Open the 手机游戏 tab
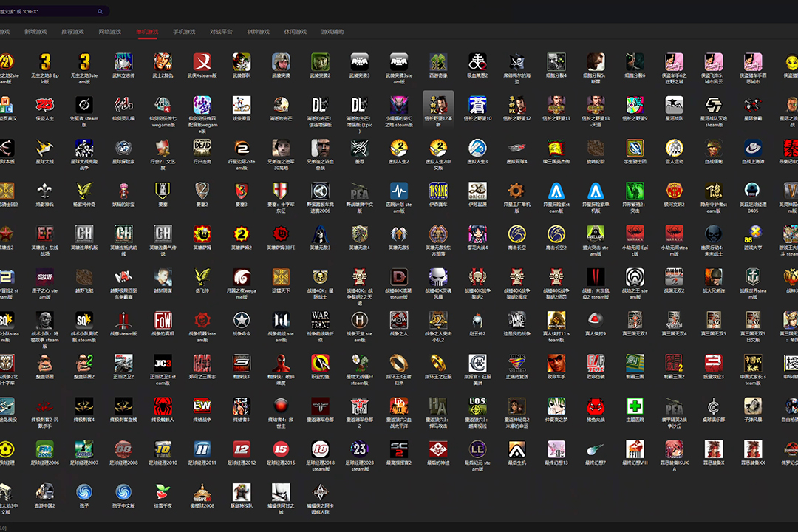Image resolution: width=798 pixels, height=532 pixels. 184,32
